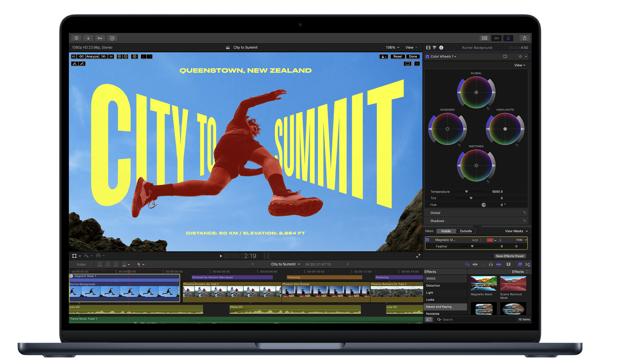Click the Keyword Editor key icon
Screen dimensions: 618x364
click(100, 38)
